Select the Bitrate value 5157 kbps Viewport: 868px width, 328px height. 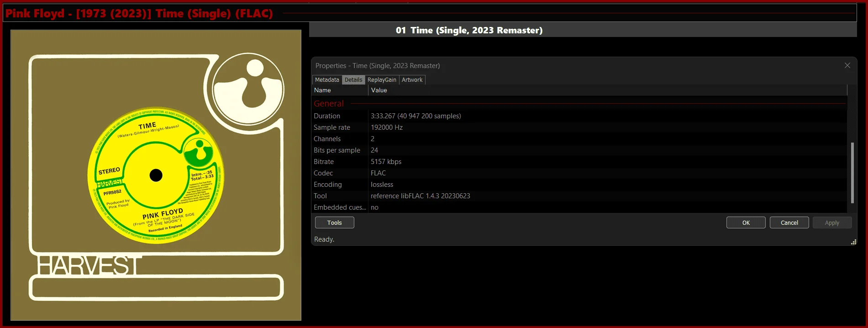(x=386, y=162)
